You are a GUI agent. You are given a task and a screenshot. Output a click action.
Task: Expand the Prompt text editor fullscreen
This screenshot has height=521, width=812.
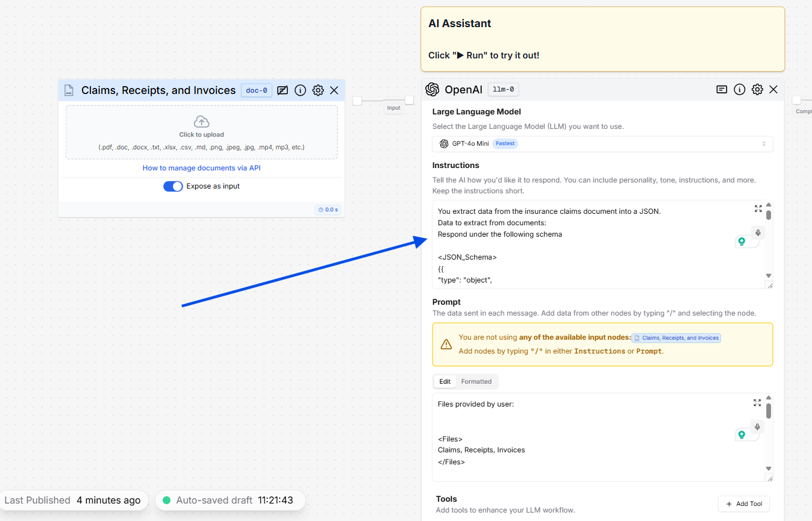click(x=757, y=402)
